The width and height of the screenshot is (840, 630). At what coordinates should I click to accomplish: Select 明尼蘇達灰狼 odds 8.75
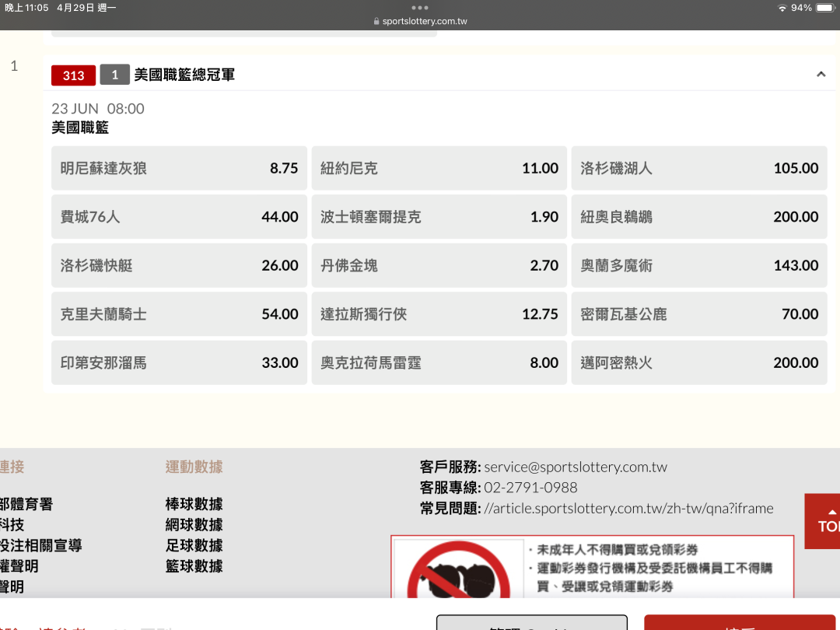(x=179, y=168)
